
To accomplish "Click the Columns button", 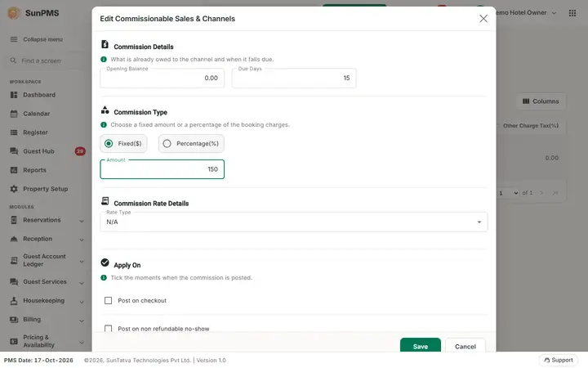I will 541,101.
